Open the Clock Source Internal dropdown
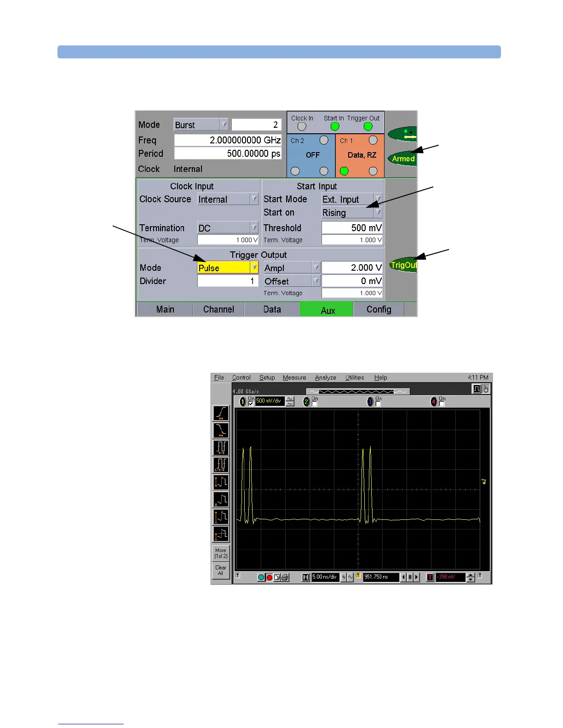Viewport: 563px width, 728px height. click(x=228, y=199)
